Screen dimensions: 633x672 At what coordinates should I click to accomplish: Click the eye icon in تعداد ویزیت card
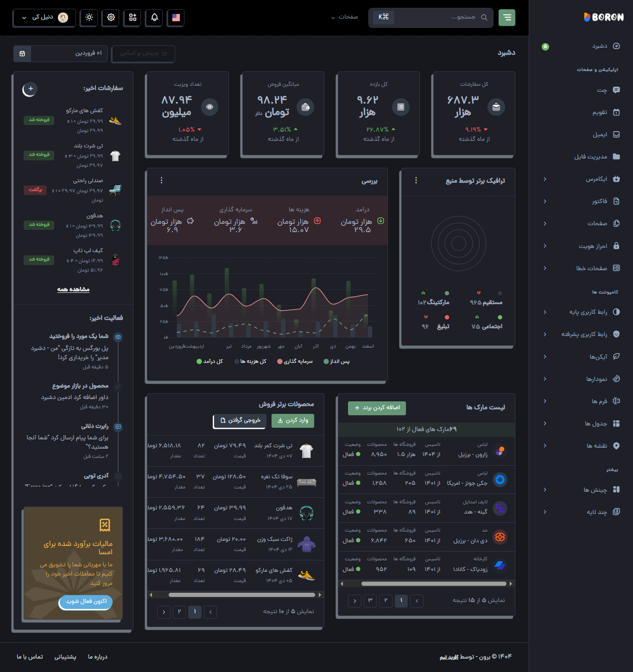click(209, 107)
